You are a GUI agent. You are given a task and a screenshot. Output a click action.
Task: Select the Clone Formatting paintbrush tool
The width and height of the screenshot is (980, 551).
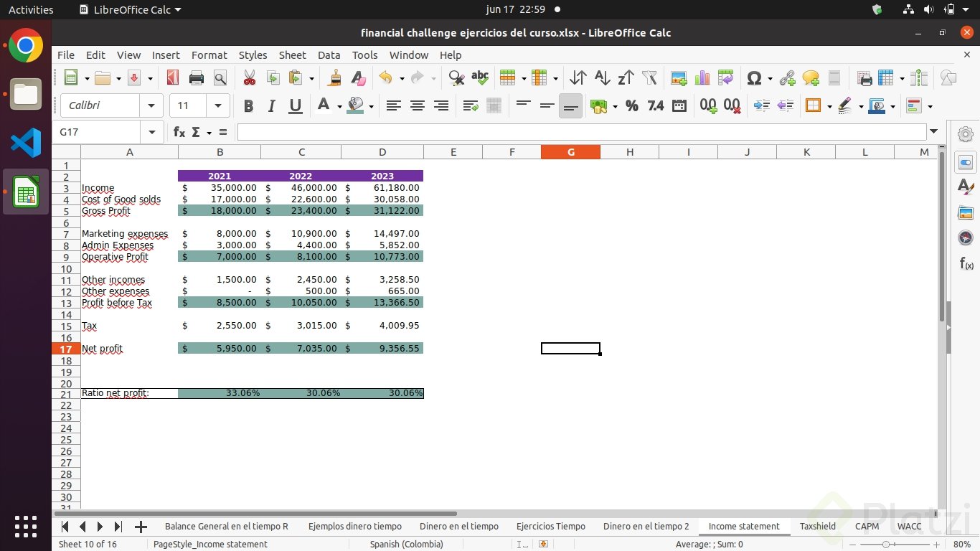(333, 77)
